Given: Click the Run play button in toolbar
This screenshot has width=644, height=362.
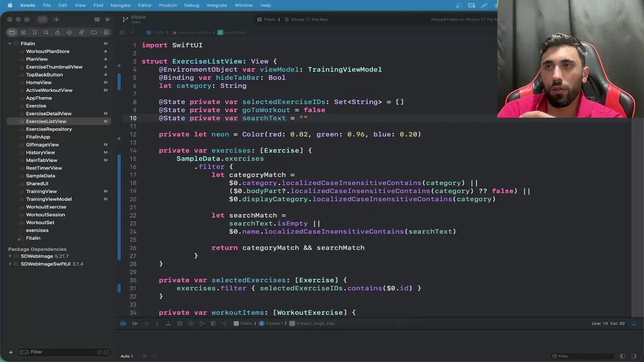Looking at the screenshot, I should point(108,19).
